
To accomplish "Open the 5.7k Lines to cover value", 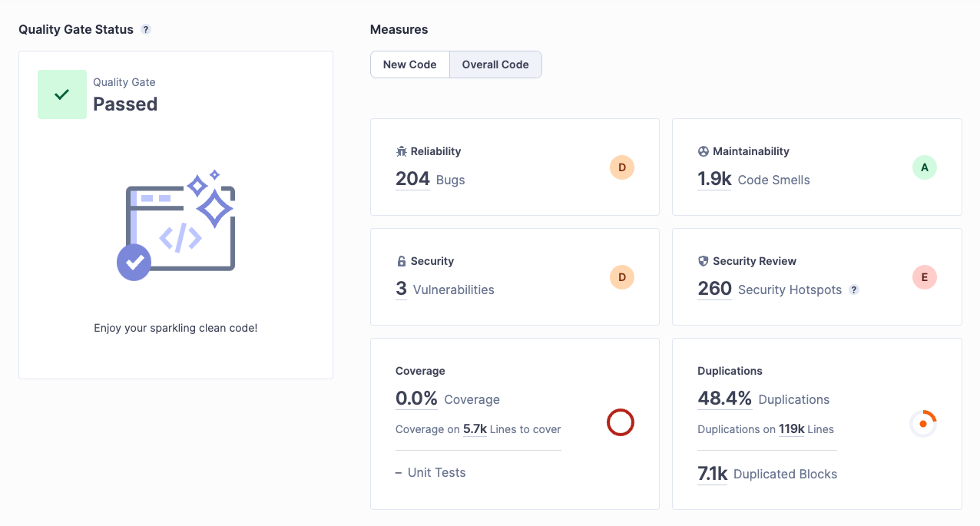I will [x=475, y=429].
